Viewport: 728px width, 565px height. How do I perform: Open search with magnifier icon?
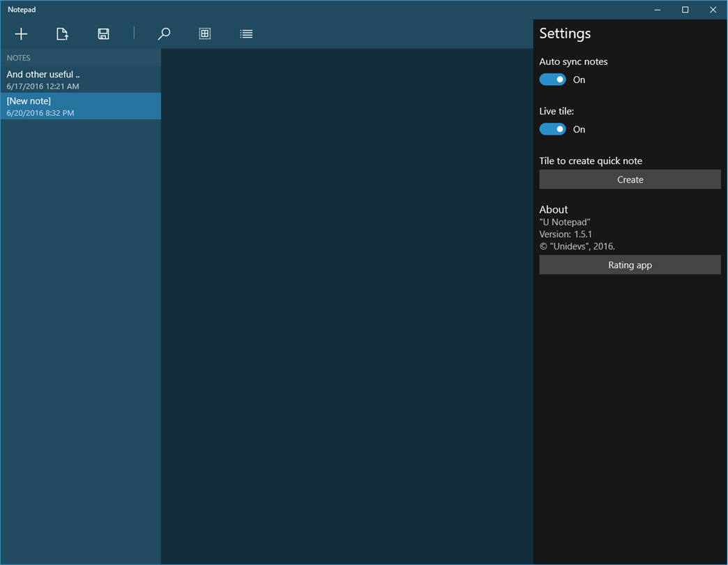(164, 34)
